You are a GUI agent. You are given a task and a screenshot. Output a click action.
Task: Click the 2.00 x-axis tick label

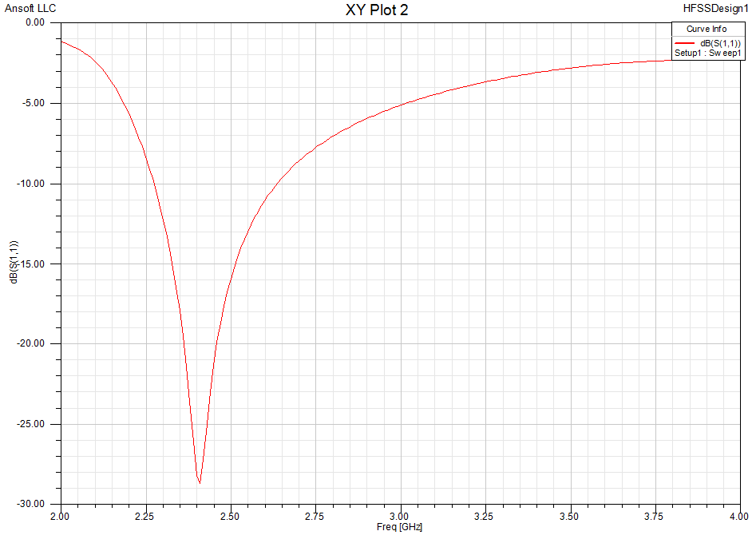61,516
